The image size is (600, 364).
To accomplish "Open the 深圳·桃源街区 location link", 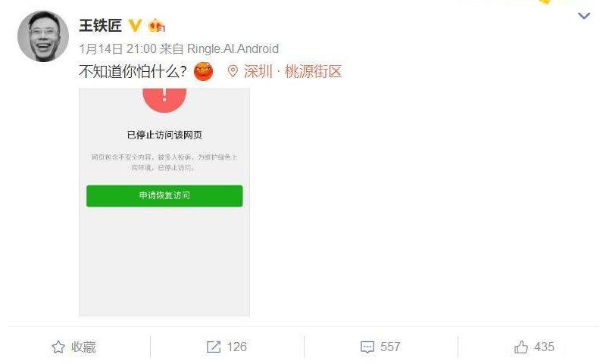I will click(292, 71).
